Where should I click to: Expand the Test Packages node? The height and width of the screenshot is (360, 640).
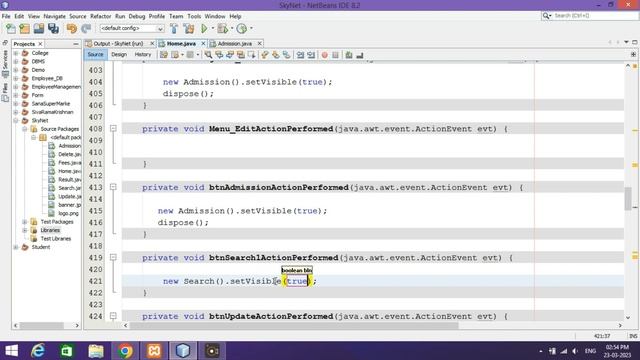[x=24, y=222]
